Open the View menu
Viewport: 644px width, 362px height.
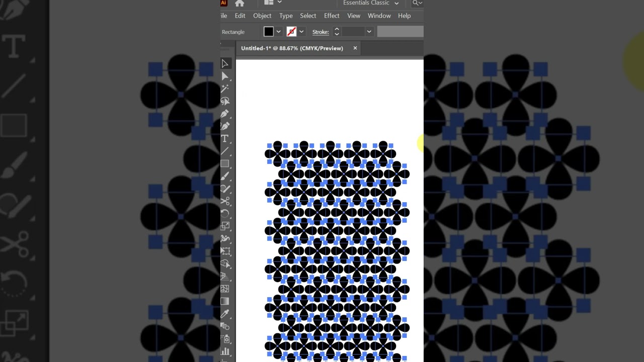[354, 16]
